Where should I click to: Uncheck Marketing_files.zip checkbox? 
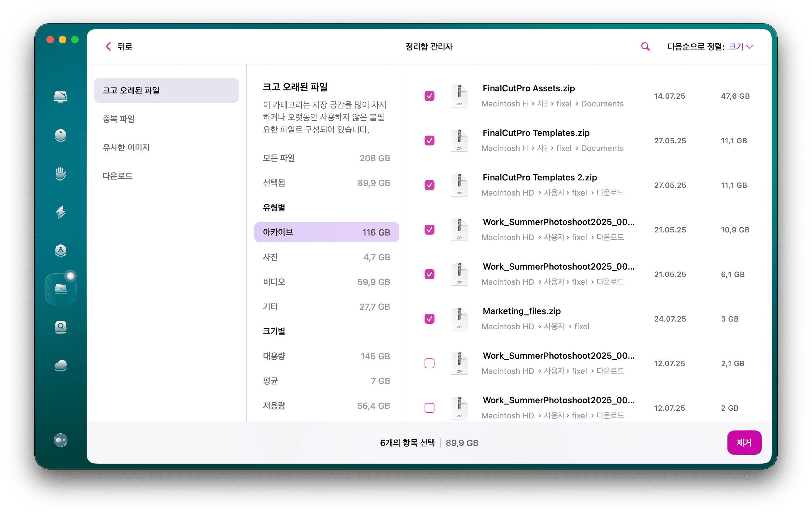[x=429, y=319]
